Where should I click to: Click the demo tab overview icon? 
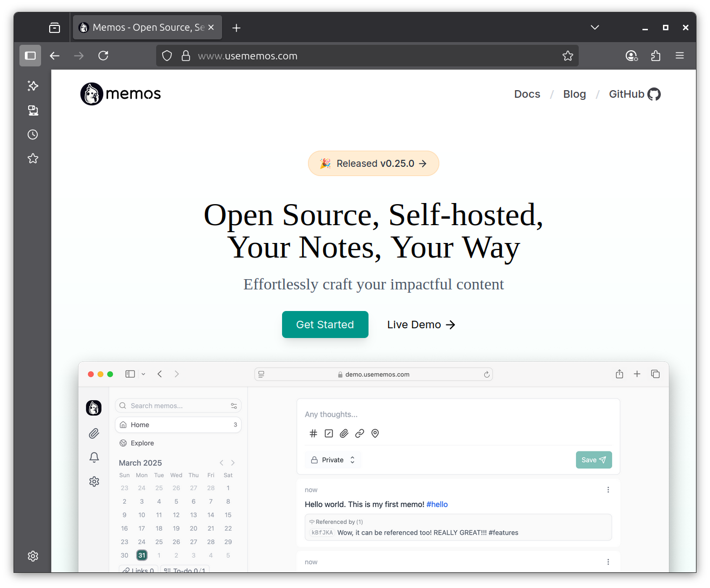[x=655, y=374]
